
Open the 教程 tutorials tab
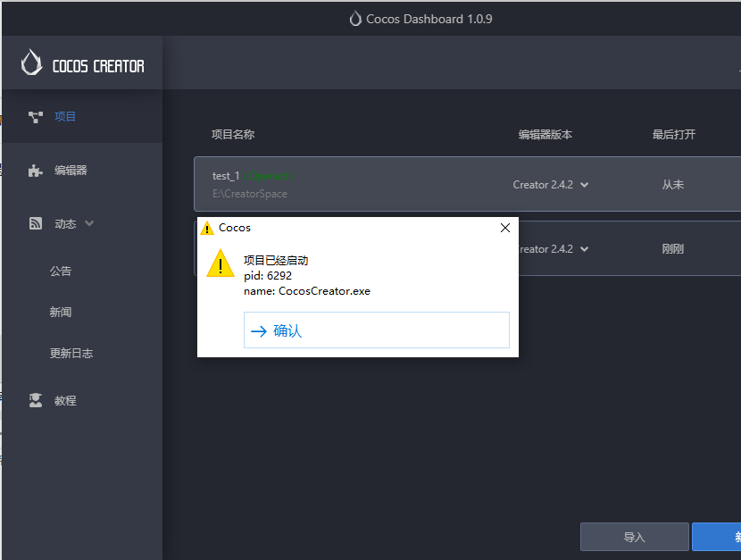(x=65, y=401)
